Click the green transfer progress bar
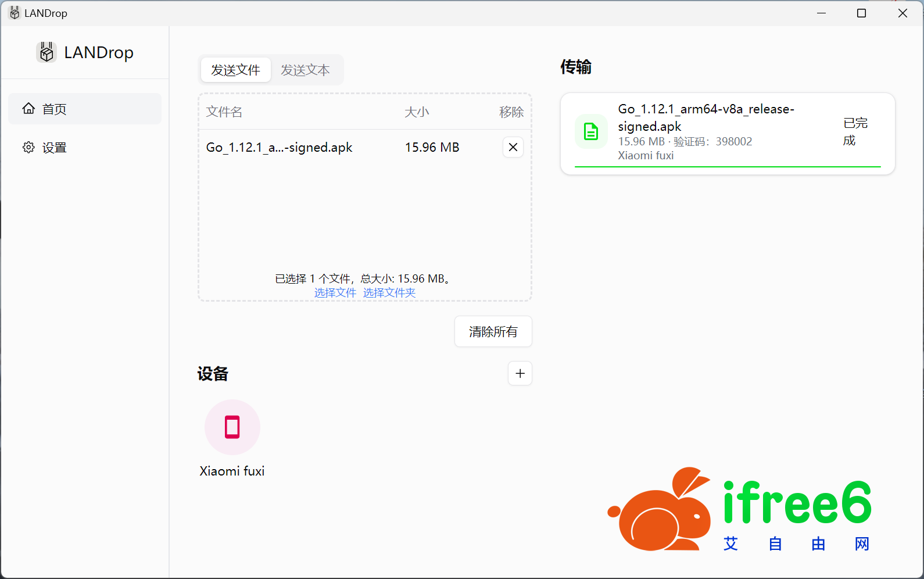This screenshot has width=924, height=579. [727, 167]
